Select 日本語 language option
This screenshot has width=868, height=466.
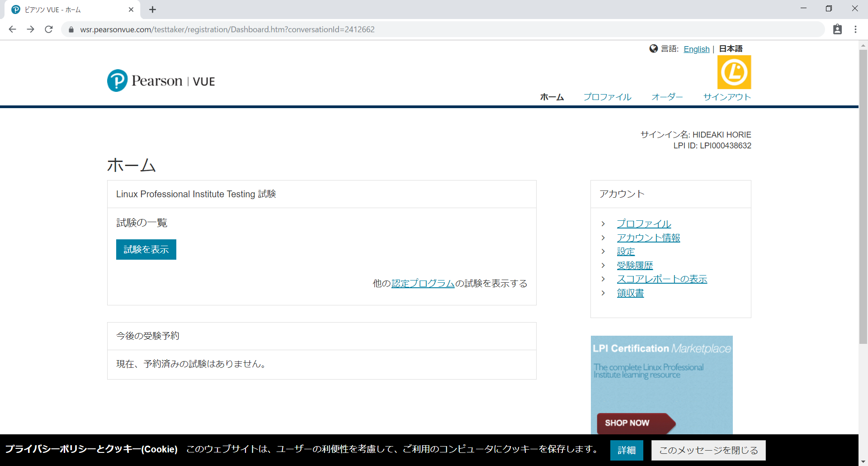coord(731,49)
